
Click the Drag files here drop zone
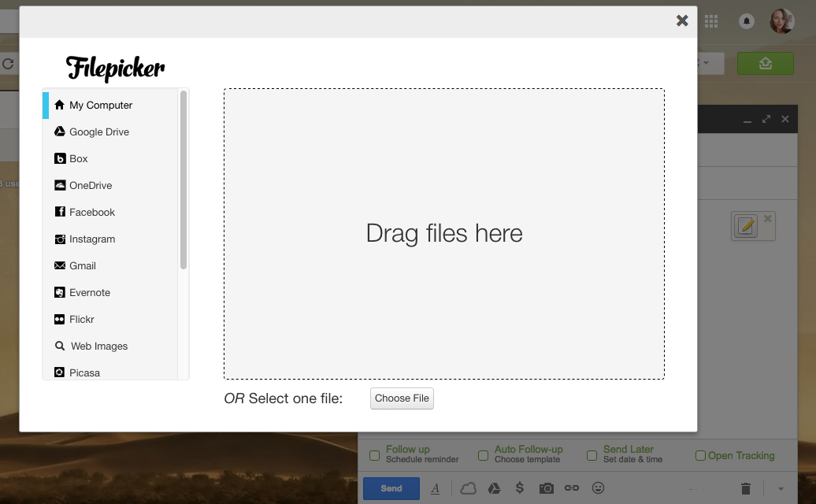tap(444, 234)
